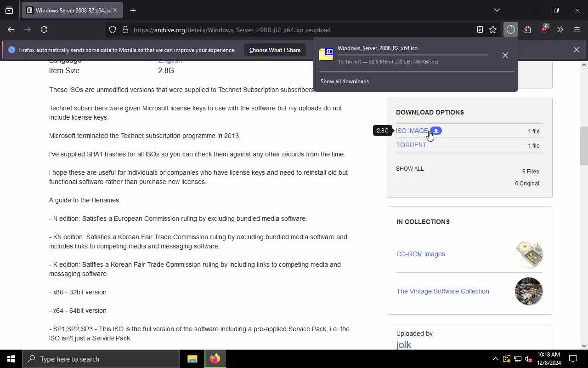Click the 1 file count beside ISO IMAGE
The height and width of the screenshot is (368, 588).
click(534, 132)
